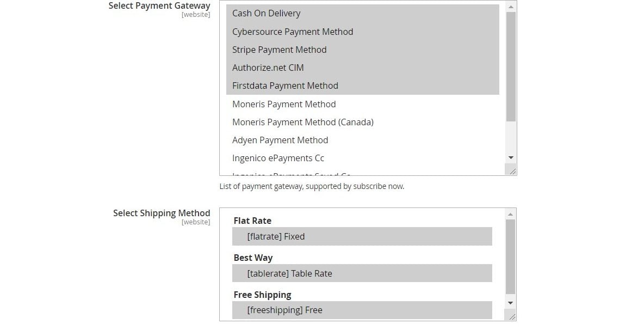Select Firstdata Payment Method entry

pos(363,86)
